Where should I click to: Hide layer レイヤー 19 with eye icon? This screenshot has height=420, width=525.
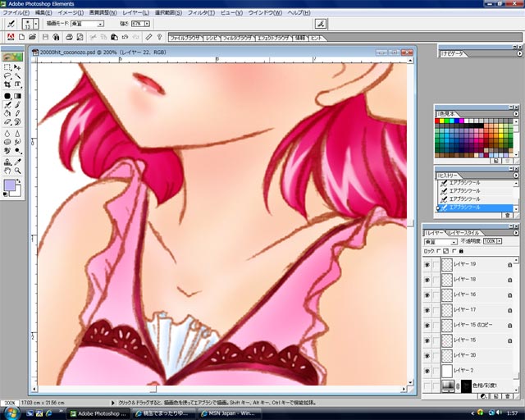[427, 265]
